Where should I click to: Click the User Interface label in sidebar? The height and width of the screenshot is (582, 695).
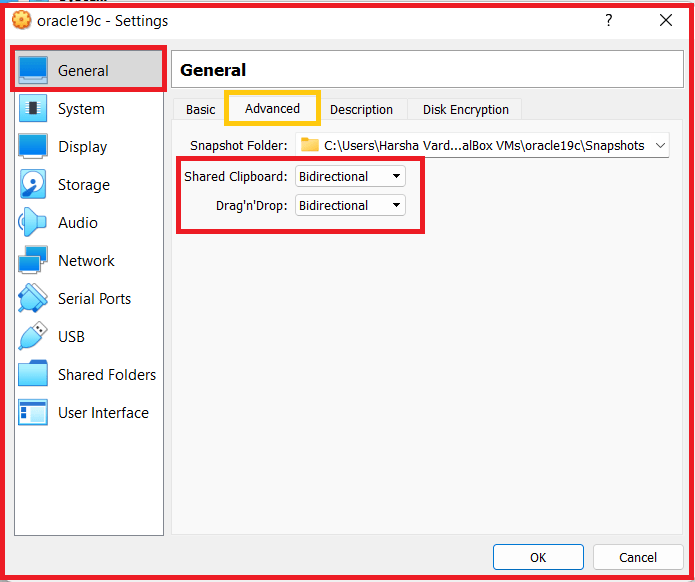pos(103,413)
